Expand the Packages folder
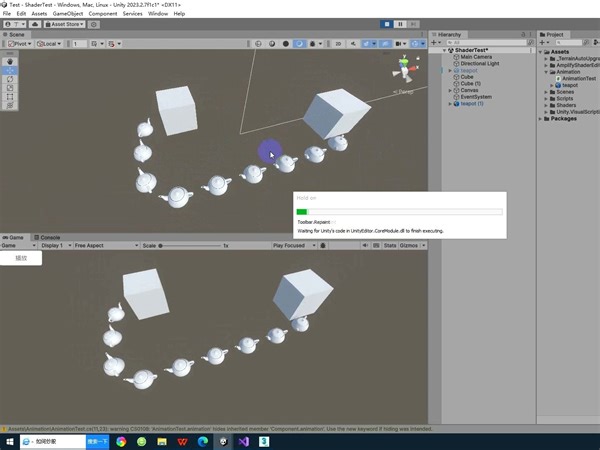600x450 pixels. pyautogui.click(x=541, y=119)
